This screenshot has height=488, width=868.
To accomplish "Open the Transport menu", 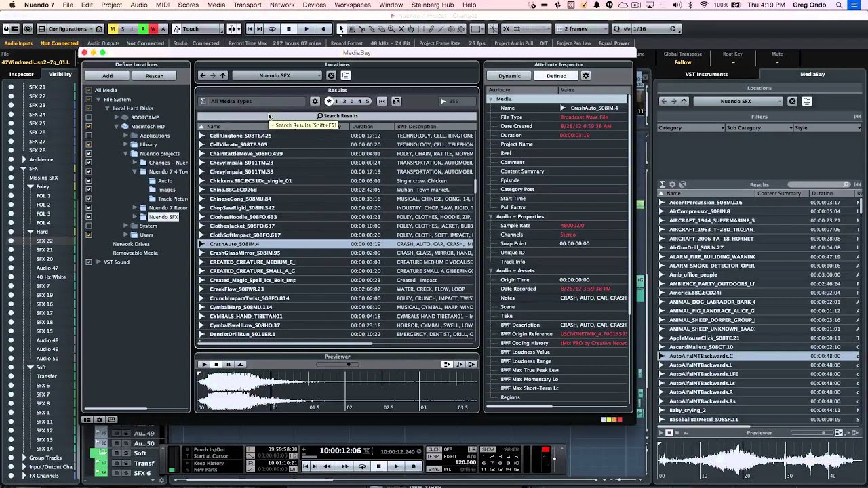I will 247,5.
